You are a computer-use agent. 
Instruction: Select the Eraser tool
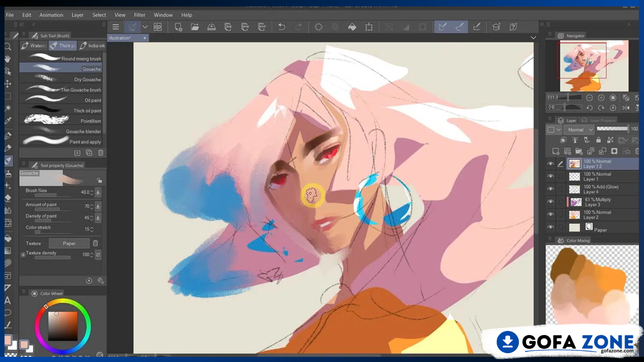[x=8, y=198]
